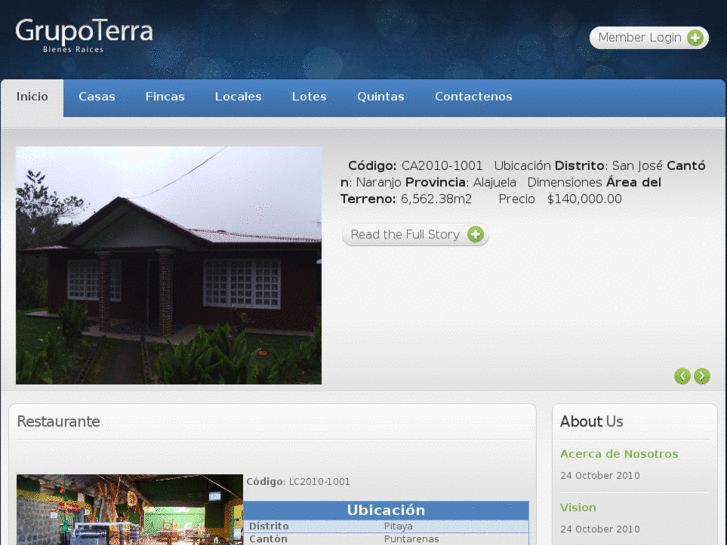727x545 pixels.
Task: Click the date under Vision
Action: click(600, 529)
